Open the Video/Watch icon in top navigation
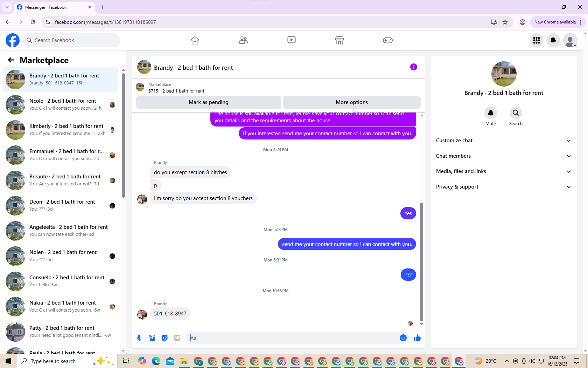Screen dimensions: 588x368 tap(292, 40)
